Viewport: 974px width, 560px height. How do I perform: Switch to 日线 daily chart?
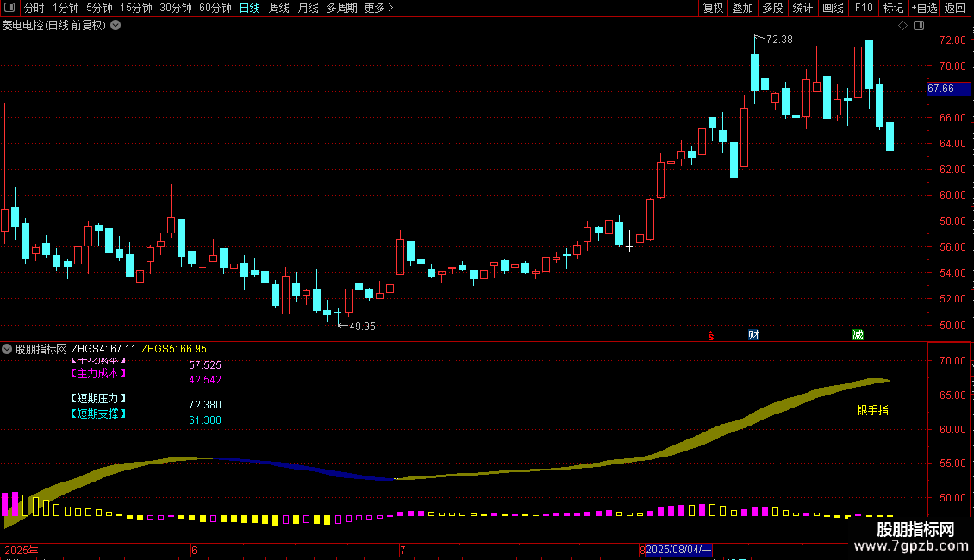coord(250,8)
